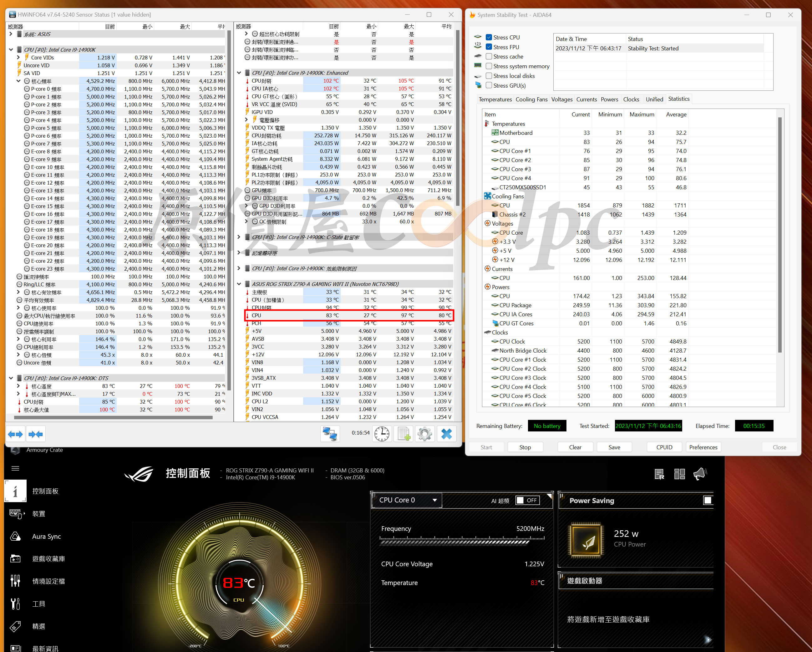Click Stop button in AIDA64
The image size is (812, 652).
click(525, 447)
